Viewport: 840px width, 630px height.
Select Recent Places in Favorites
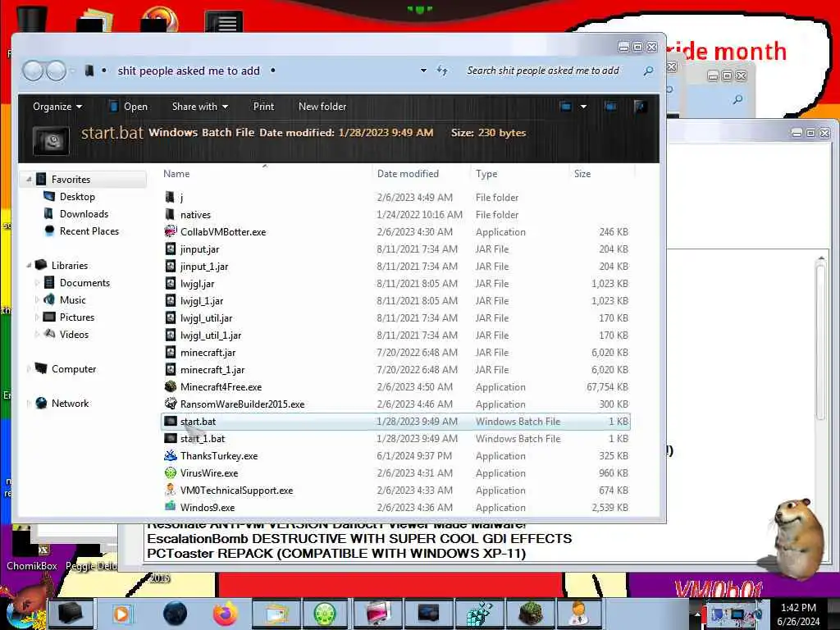tap(89, 231)
